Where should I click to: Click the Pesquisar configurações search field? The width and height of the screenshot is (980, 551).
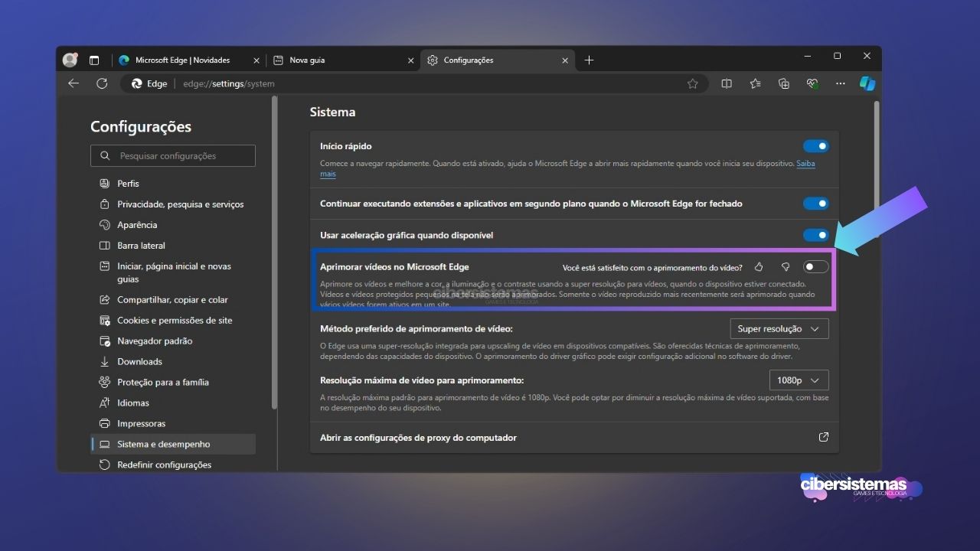click(x=173, y=156)
